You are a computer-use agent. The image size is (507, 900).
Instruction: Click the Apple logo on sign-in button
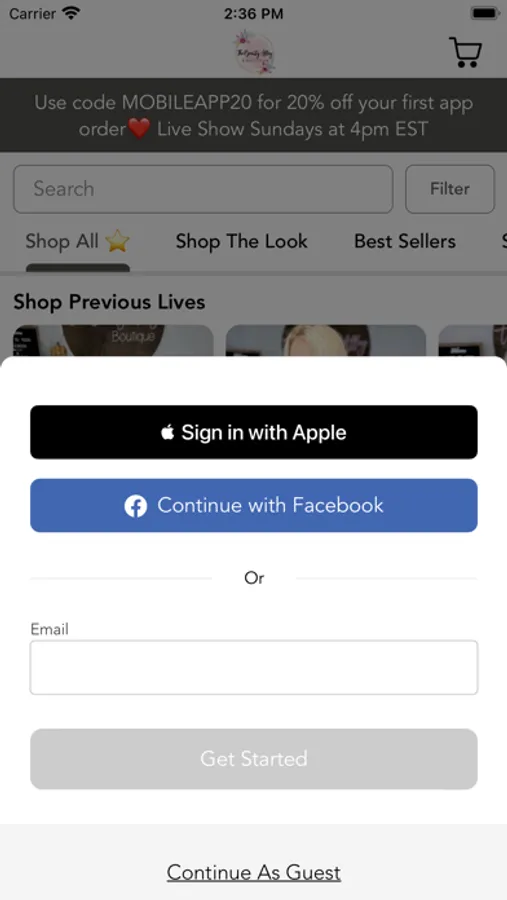pyautogui.click(x=167, y=432)
